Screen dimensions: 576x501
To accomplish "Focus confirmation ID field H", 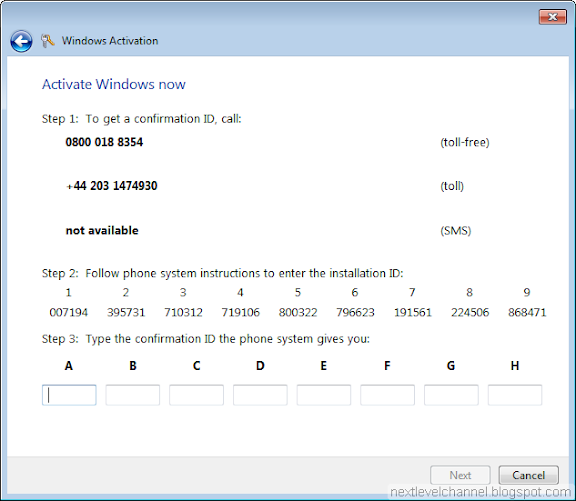I will click(515, 395).
